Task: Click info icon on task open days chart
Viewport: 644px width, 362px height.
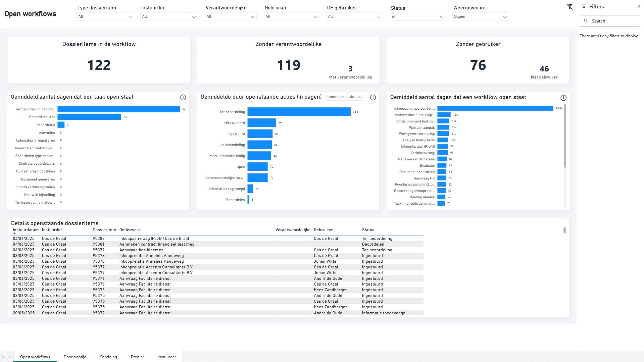Action: tap(183, 97)
